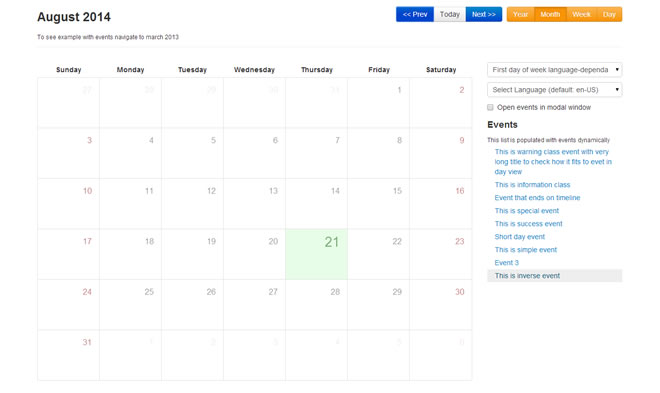Select day 13 in the calendar

click(x=254, y=204)
